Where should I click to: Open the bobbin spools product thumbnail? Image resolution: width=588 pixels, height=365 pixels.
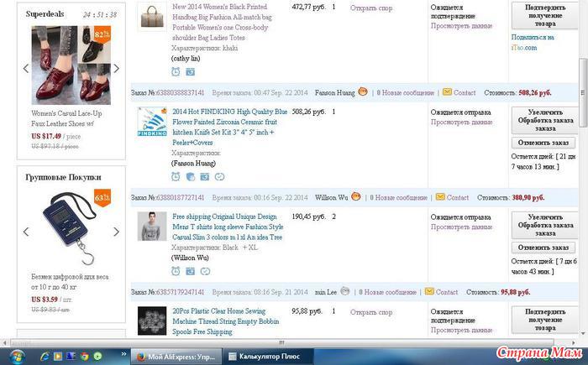pos(152,321)
